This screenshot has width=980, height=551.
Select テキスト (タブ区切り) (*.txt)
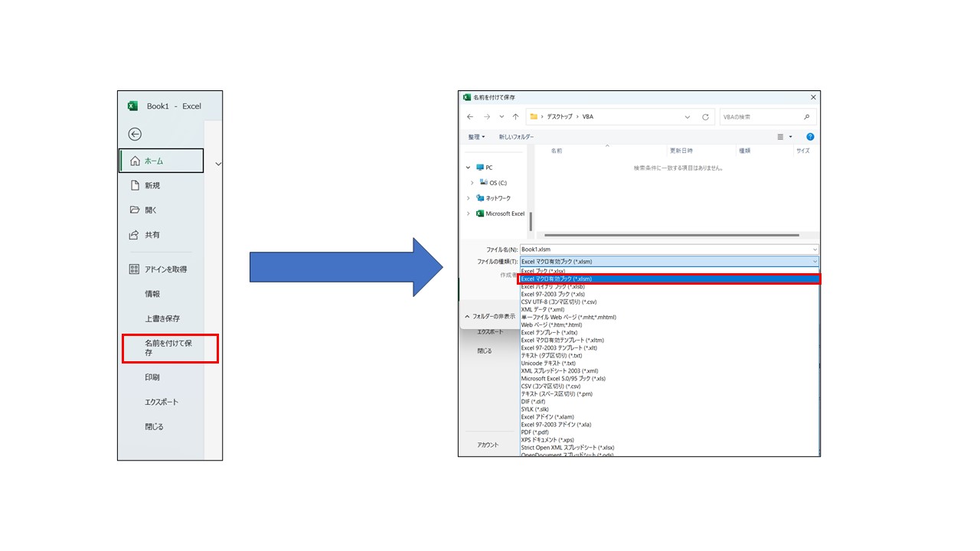[x=668, y=355]
